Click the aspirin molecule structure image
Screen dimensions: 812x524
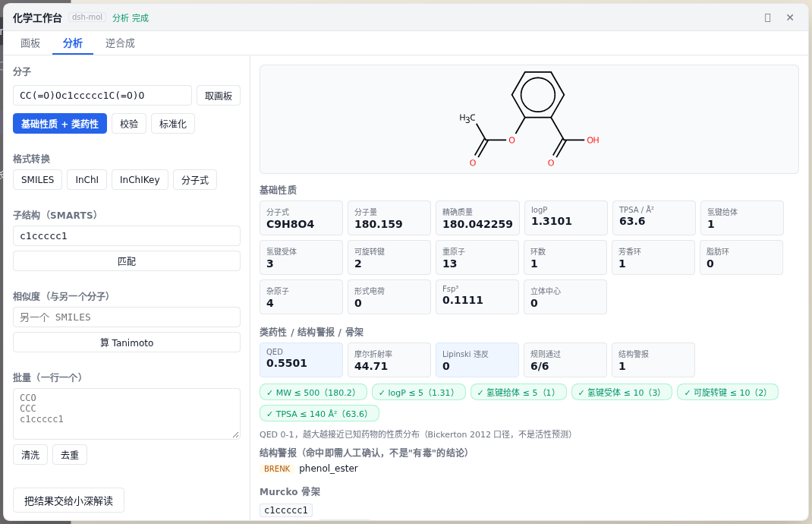coord(529,119)
